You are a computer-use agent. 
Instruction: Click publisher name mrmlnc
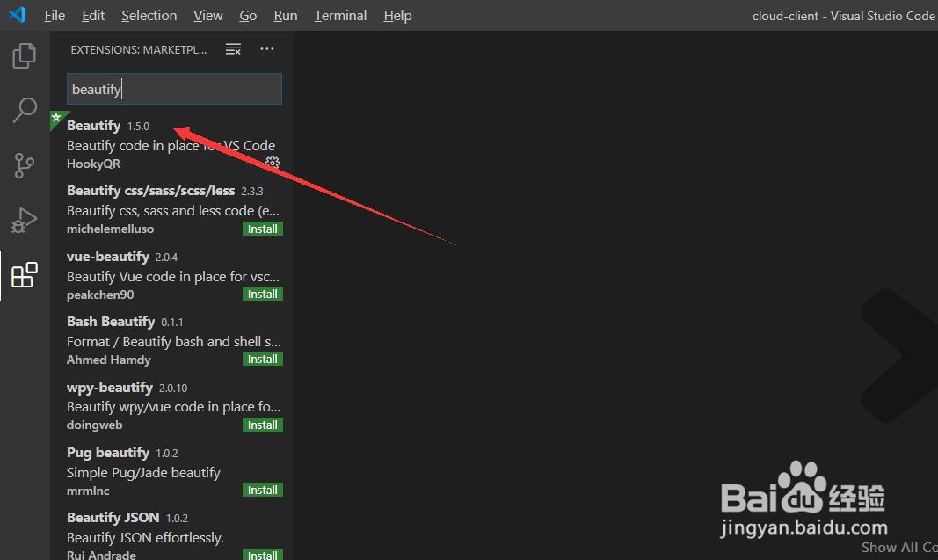(x=88, y=491)
